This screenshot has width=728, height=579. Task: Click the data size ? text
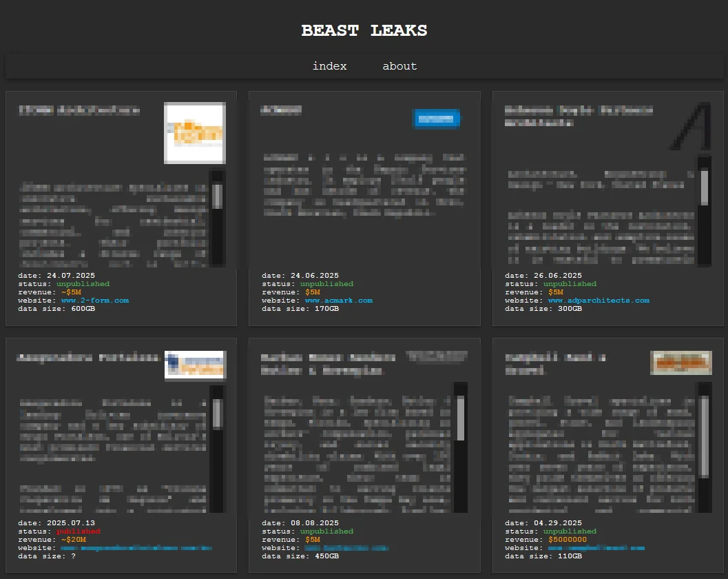pos(46,556)
